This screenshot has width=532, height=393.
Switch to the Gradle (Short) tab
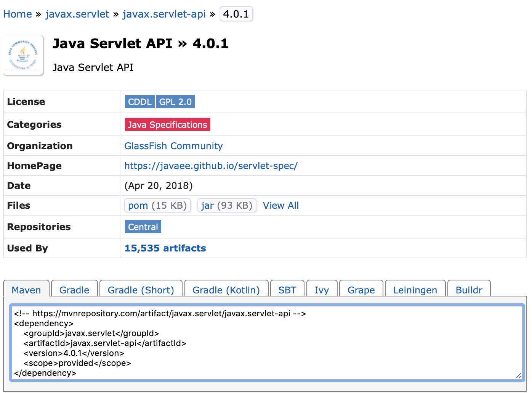point(141,289)
